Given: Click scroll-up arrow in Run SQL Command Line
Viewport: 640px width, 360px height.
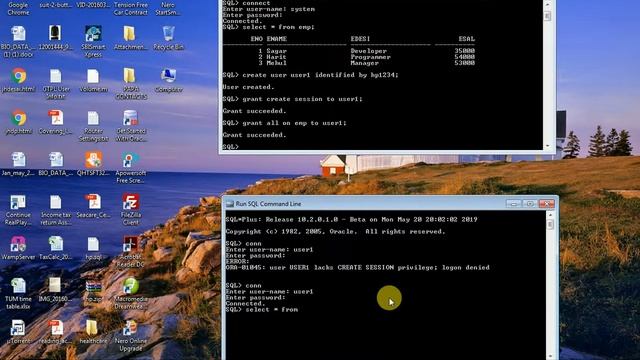Looking at the screenshot, I should (x=550, y=215).
